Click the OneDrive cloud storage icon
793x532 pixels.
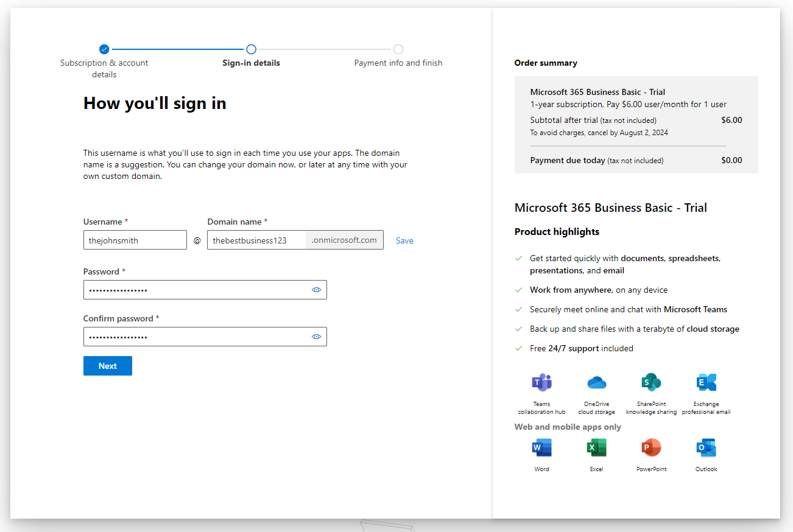click(x=597, y=382)
